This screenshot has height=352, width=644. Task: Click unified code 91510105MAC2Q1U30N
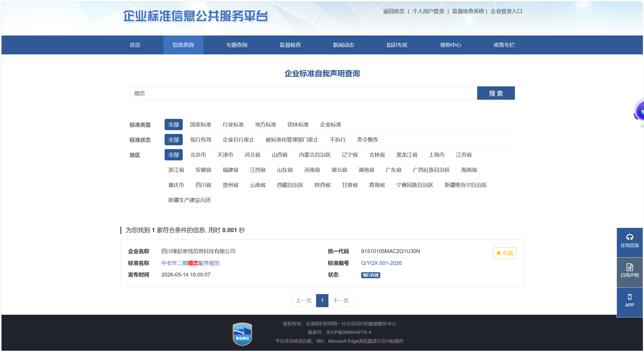point(390,251)
